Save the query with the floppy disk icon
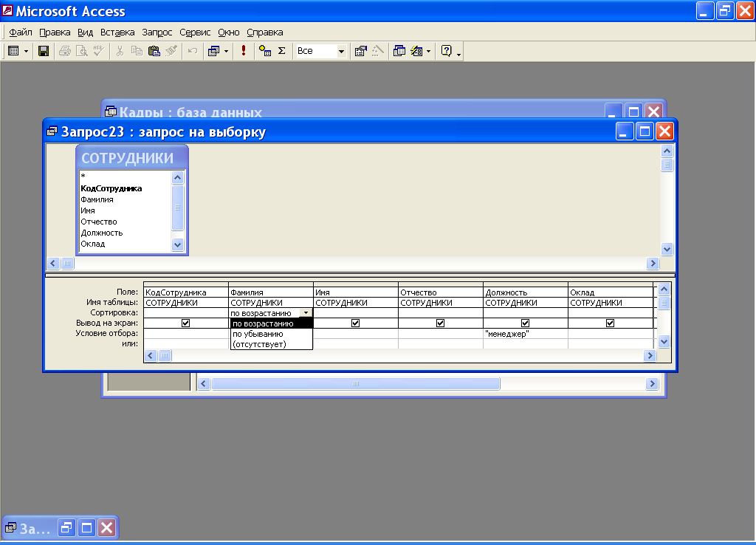 pos(44,51)
